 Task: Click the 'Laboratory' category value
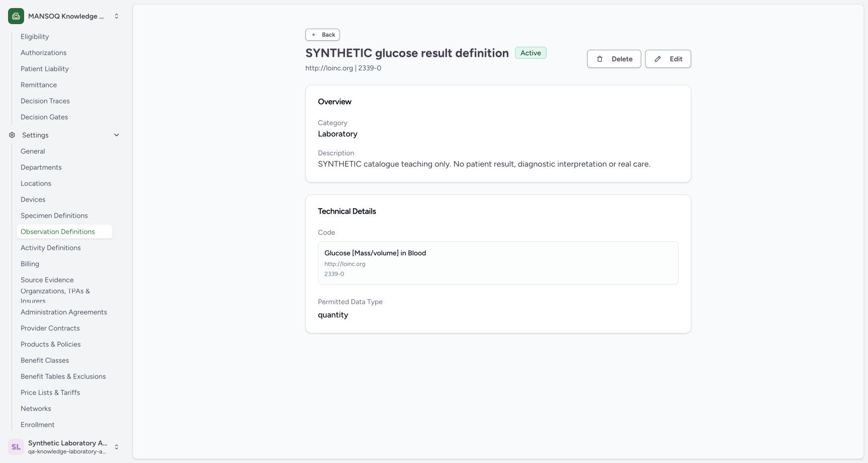click(338, 134)
